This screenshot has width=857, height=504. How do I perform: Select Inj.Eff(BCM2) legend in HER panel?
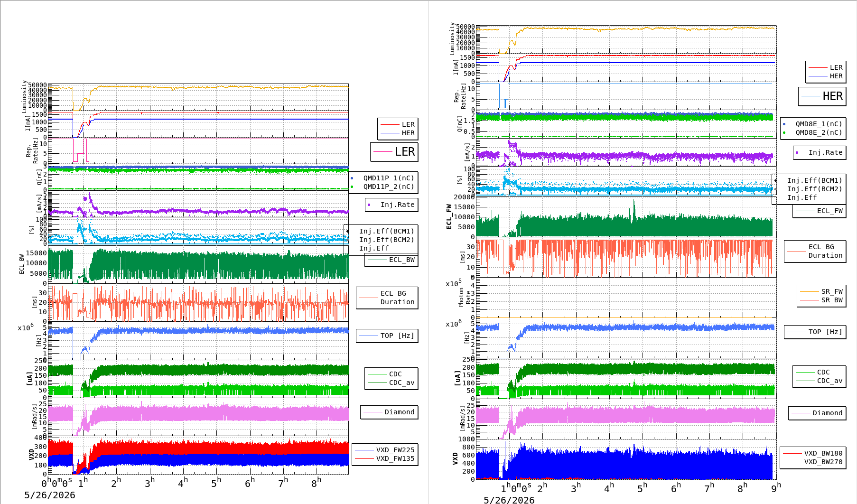(x=814, y=189)
